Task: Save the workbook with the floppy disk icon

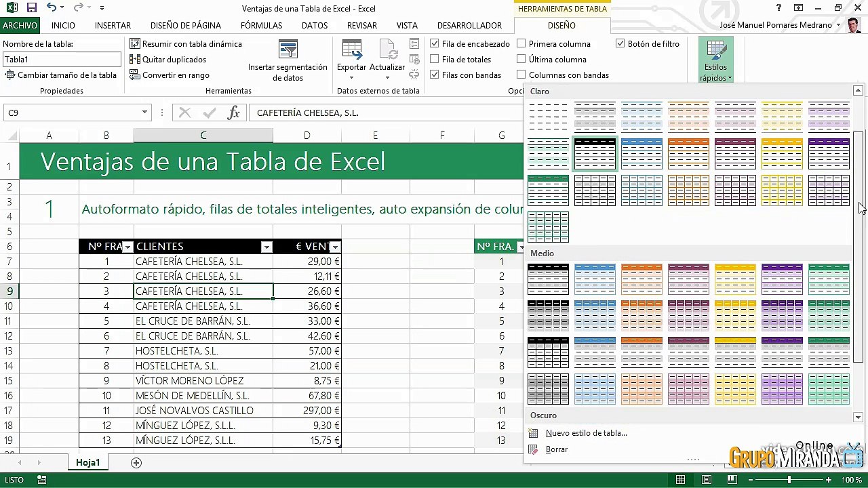Action: point(32,8)
